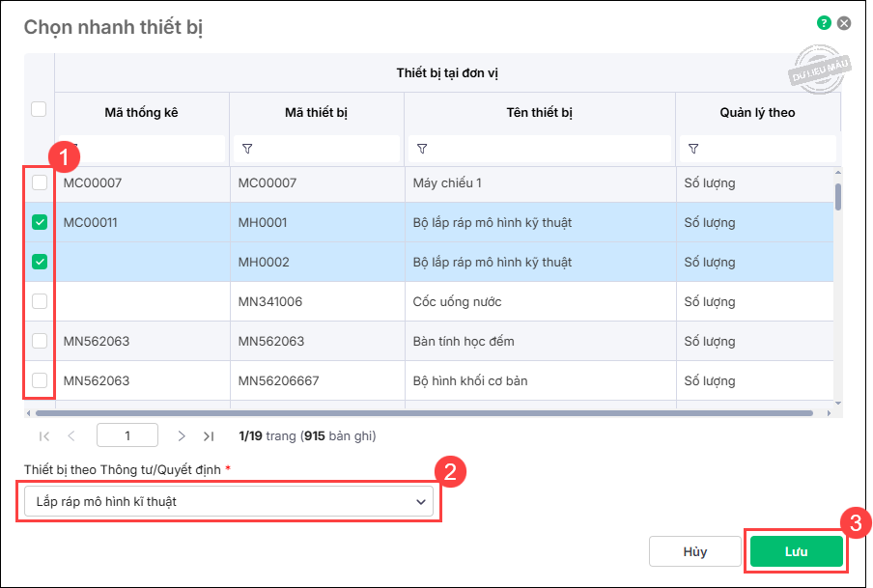Click filter icon under Tên thiết bị column
Image resolution: width=873 pixels, height=588 pixels.
point(422,149)
